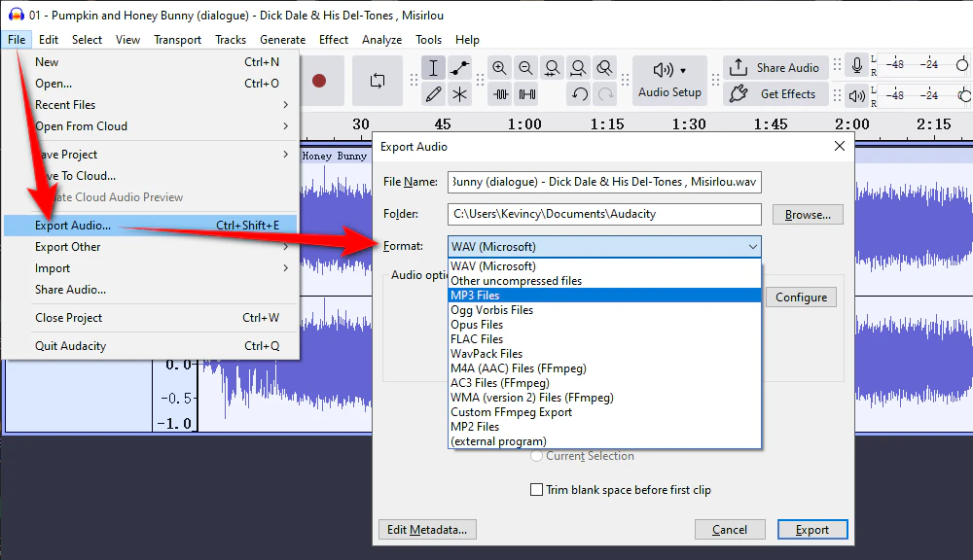Choose Open... from File menu
Viewport: 973px width, 560px height.
(x=150, y=83)
